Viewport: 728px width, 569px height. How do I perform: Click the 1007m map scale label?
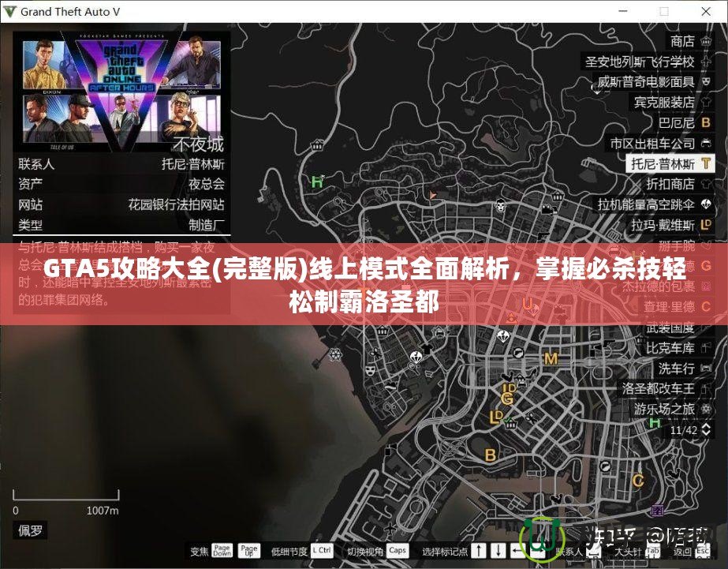pyautogui.click(x=103, y=511)
